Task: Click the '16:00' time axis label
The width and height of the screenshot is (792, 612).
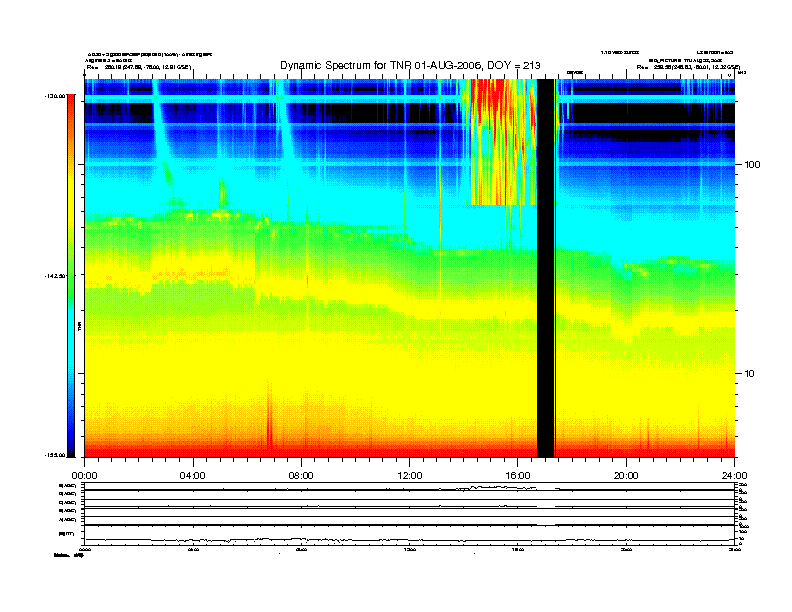Action: (x=518, y=476)
